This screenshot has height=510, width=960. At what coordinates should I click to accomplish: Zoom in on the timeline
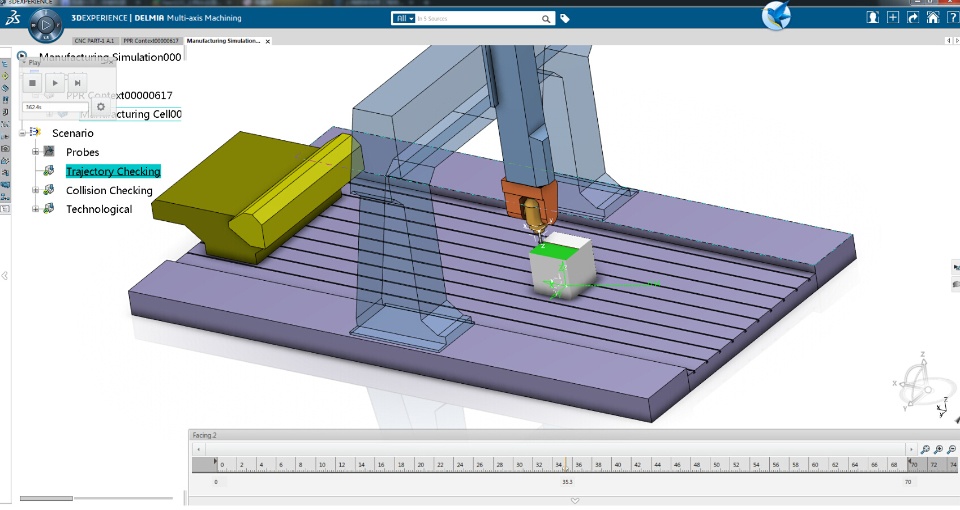point(938,449)
